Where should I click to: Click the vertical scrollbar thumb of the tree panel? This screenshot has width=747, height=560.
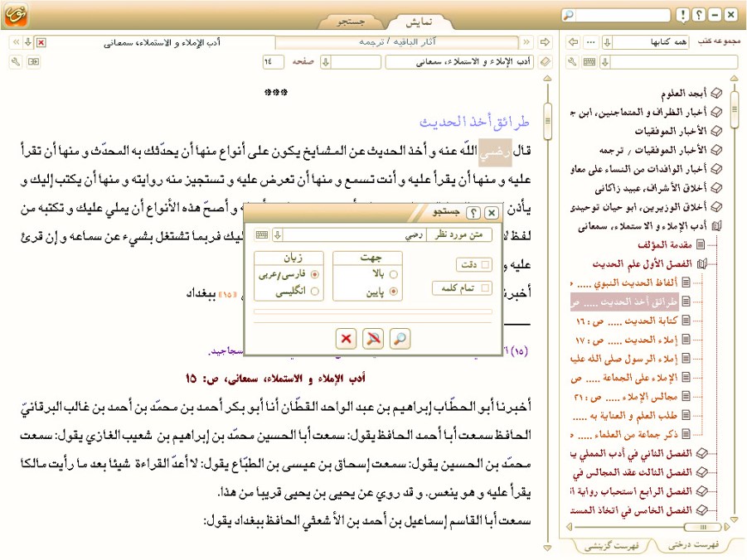tap(734, 109)
